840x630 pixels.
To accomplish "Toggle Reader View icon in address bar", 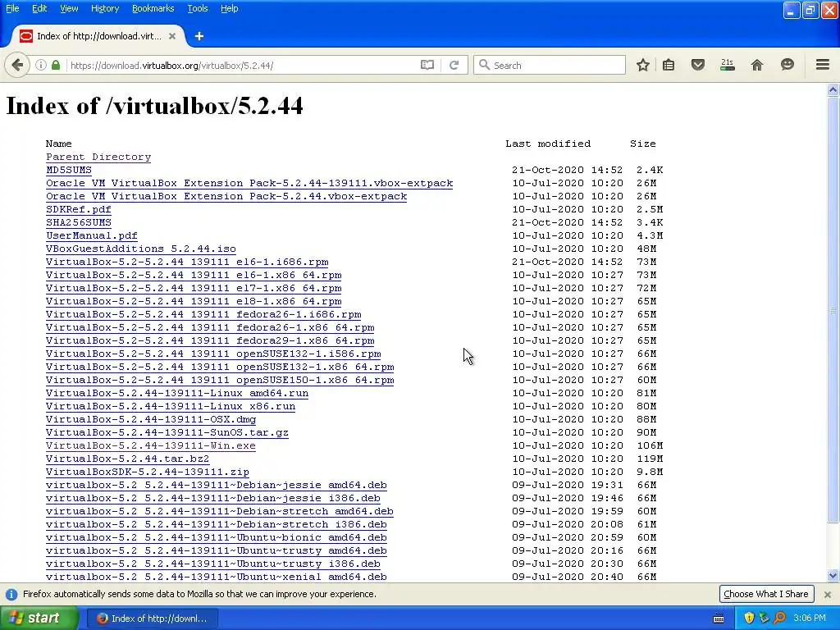I will [x=427, y=66].
